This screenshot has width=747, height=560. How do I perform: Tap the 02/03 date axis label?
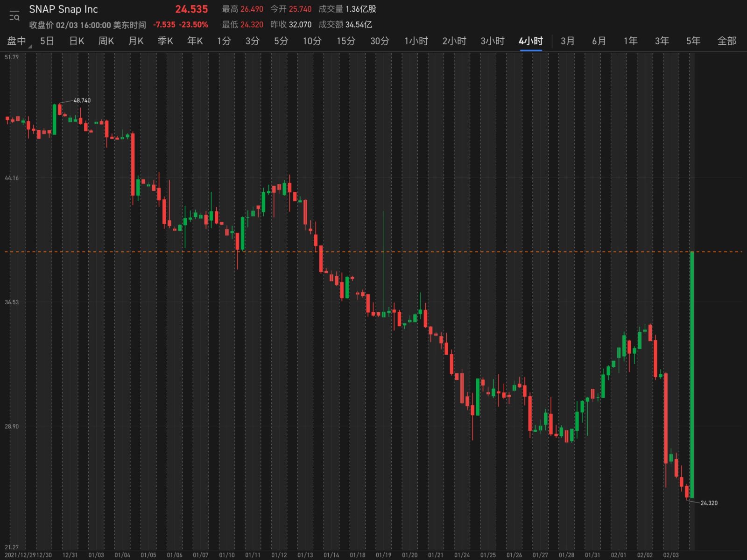[671, 555]
